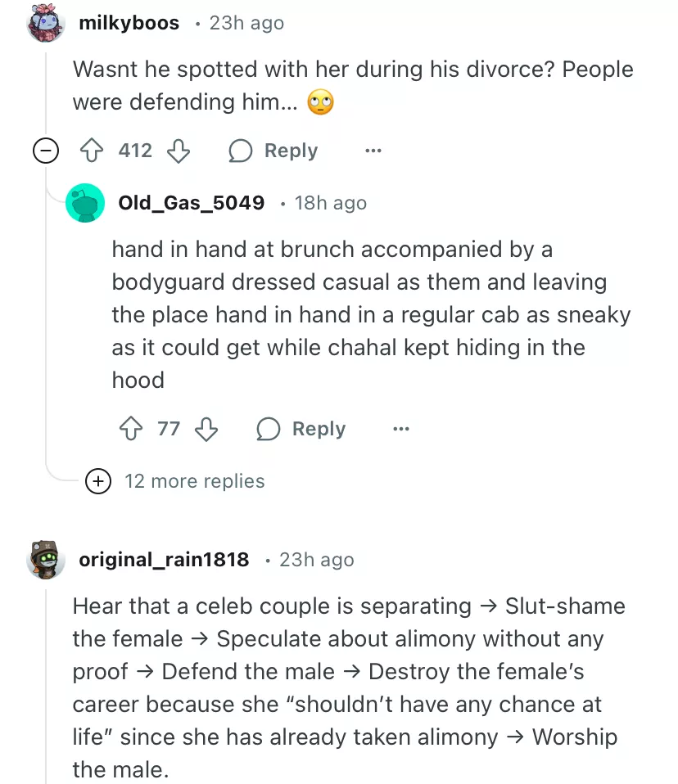Upvote Old_Gas_5049's reply

131,429
